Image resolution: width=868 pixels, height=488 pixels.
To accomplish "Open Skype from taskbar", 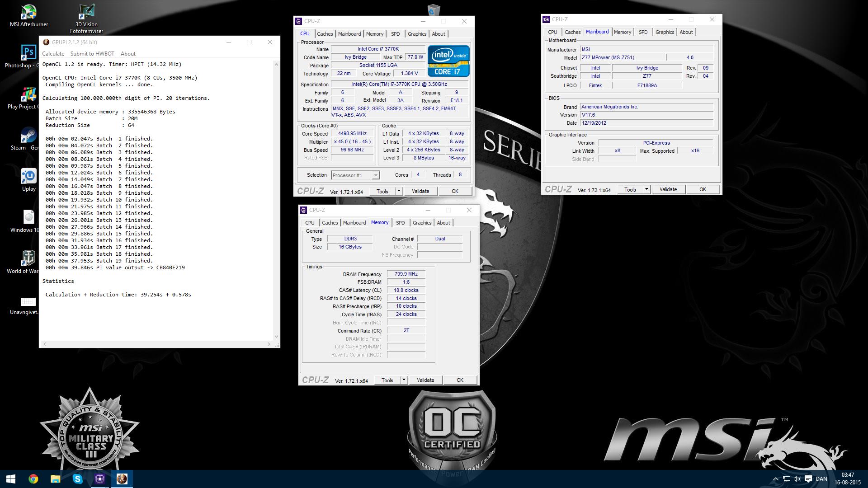I will pos(77,479).
